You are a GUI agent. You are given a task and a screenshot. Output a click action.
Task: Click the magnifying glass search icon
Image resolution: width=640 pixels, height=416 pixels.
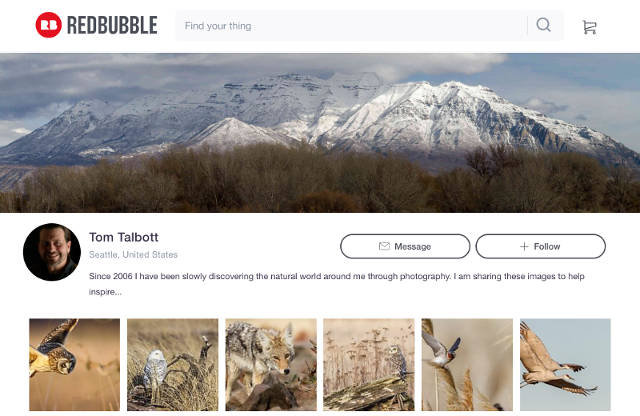543,25
